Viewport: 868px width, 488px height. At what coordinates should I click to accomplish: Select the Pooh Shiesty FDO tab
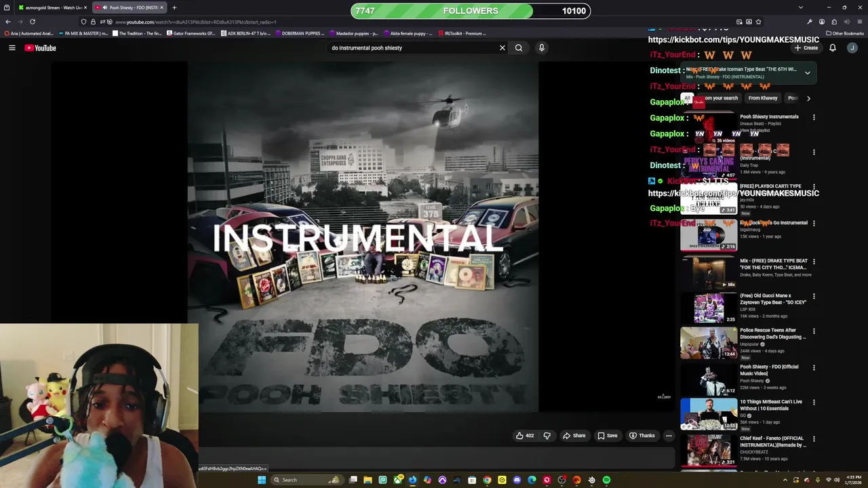[x=129, y=7]
